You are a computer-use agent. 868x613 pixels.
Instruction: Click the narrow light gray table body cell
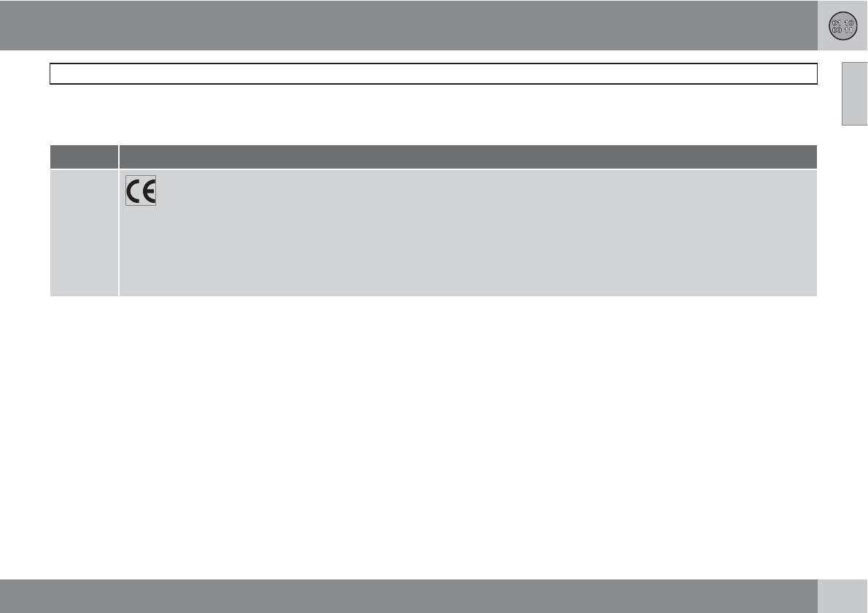point(84,233)
